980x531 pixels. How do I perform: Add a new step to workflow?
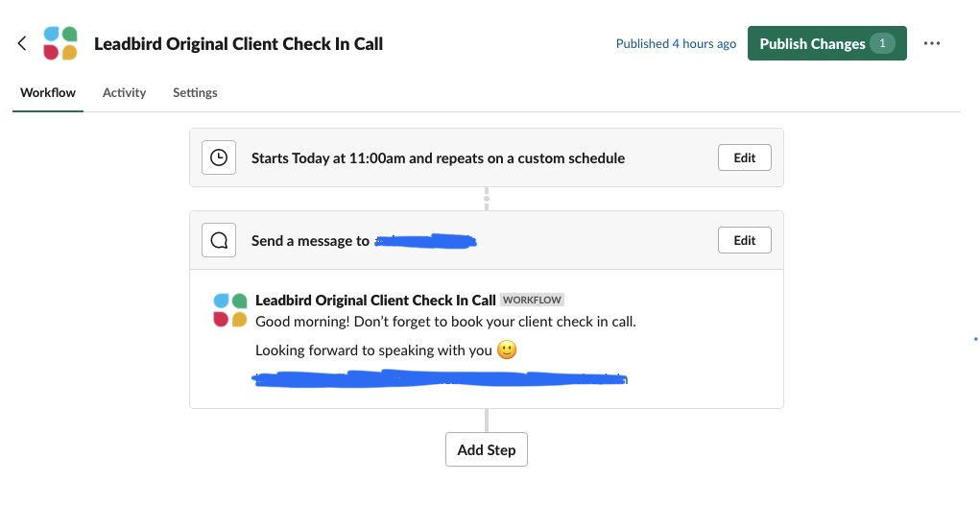tap(487, 449)
